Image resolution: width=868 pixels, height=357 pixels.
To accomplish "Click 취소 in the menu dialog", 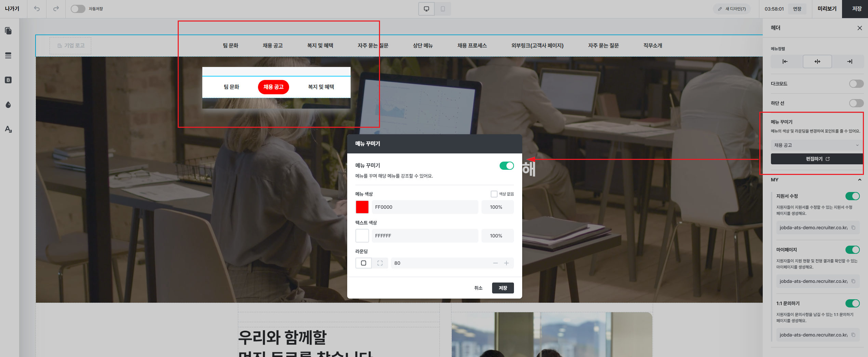I will (x=478, y=288).
